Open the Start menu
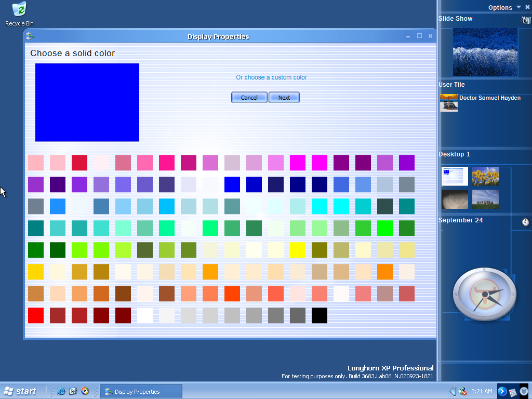 [x=21, y=392]
